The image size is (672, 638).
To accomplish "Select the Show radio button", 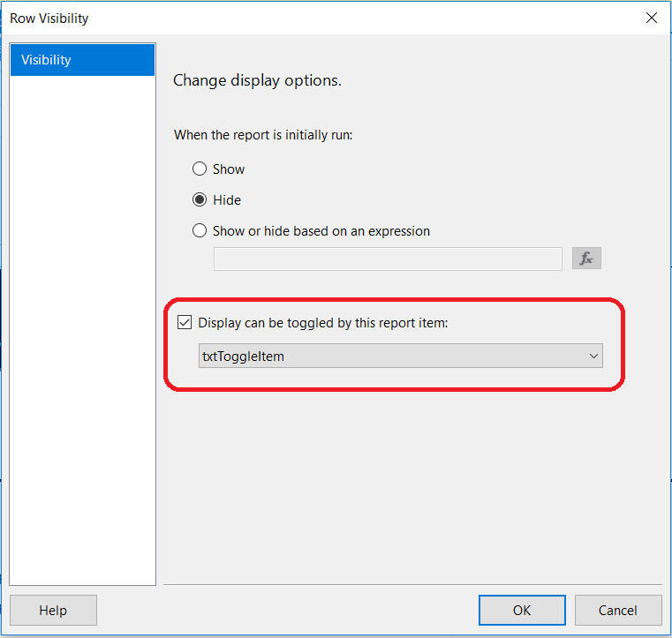I will (x=200, y=169).
